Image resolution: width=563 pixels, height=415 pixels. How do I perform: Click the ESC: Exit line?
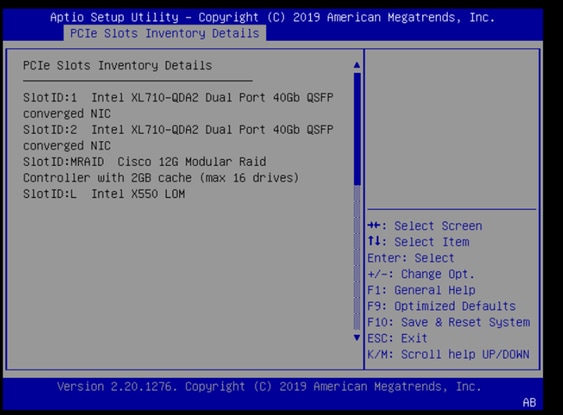click(x=397, y=338)
